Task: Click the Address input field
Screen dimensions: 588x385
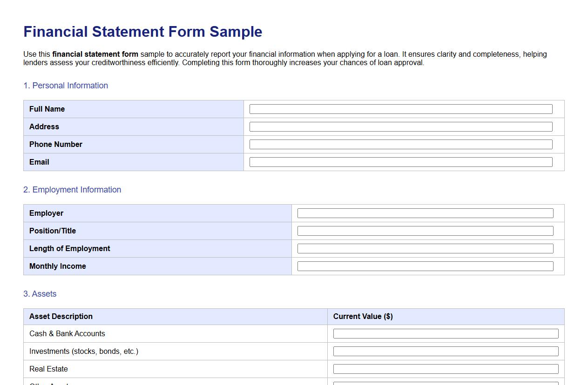Action: (x=400, y=126)
